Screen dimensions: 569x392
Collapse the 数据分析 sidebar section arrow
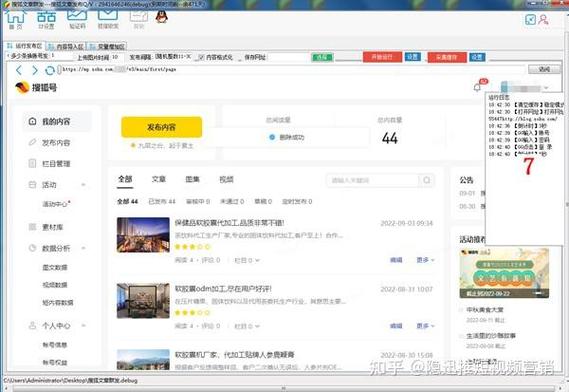[83, 248]
